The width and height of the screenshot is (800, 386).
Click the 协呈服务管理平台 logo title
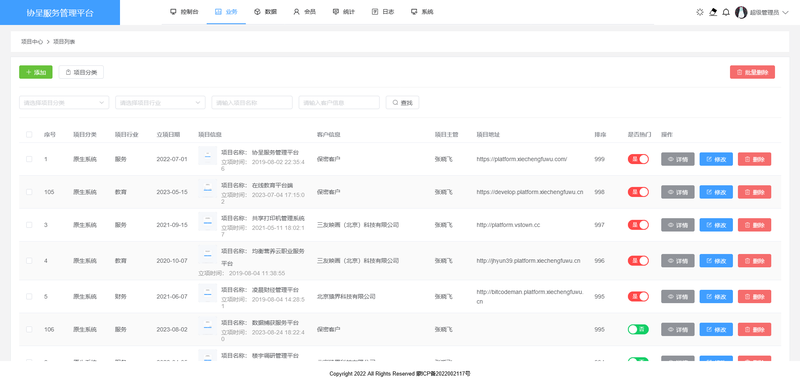60,13
